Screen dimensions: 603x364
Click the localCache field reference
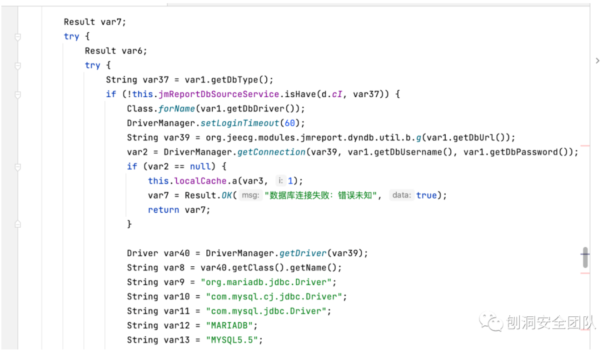pyautogui.click(x=200, y=181)
